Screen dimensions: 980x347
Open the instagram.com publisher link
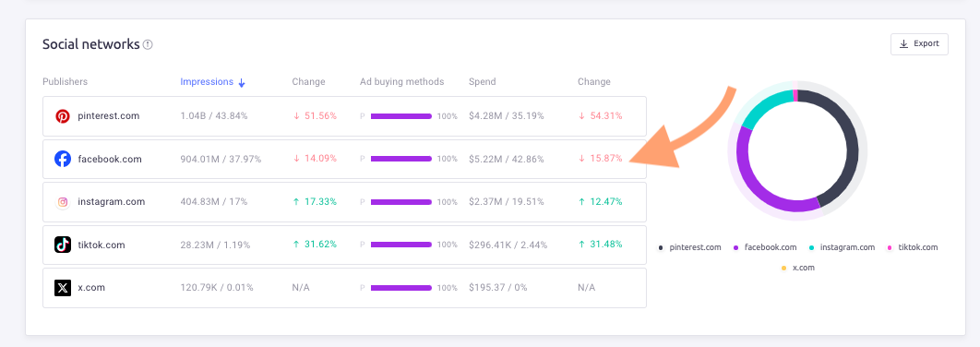112,202
